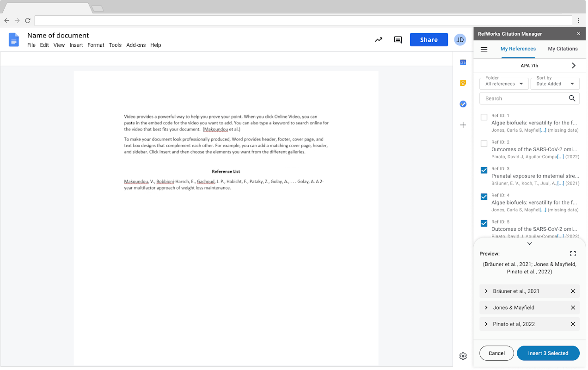Uncheck the Ref ID: 4 reference checkbox
Viewport: 588px width, 370px height.
coord(484,197)
